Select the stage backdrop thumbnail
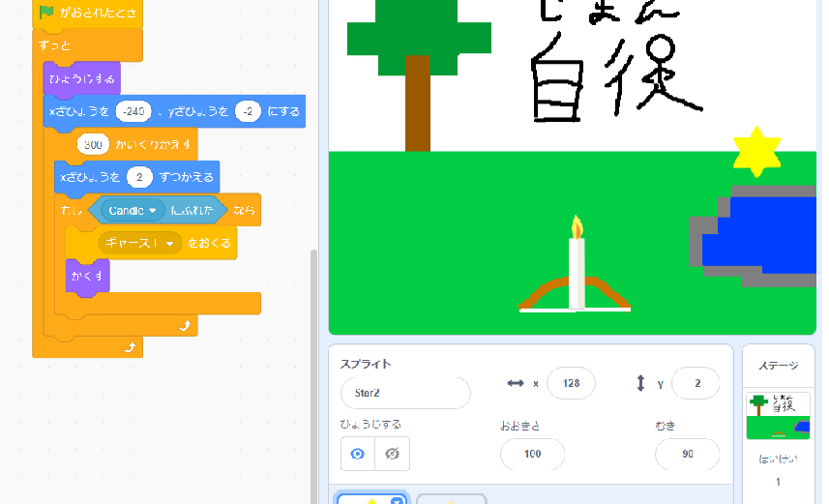The width and height of the screenshot is (829, 504). pyautogui.click(x=778, y=416)
